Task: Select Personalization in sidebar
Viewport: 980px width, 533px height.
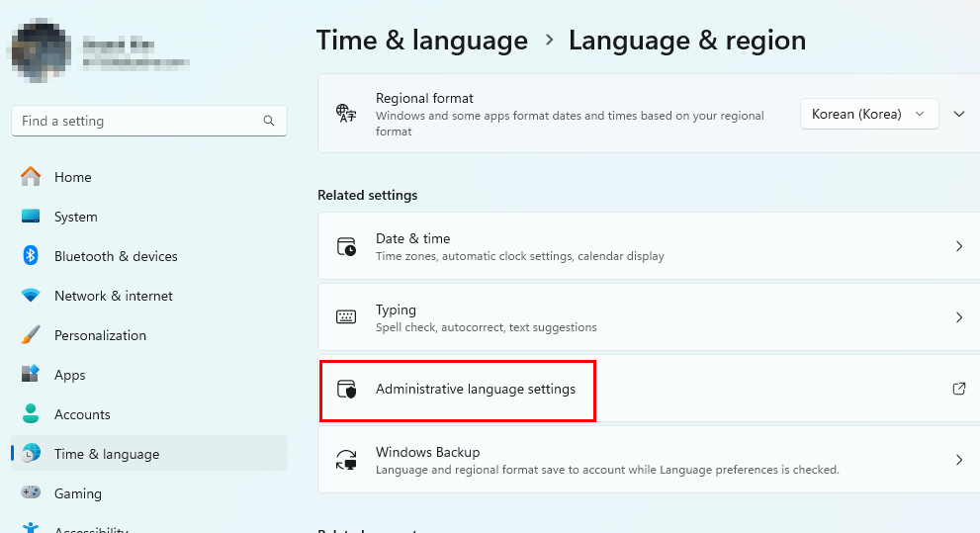Action: point(148,335)
